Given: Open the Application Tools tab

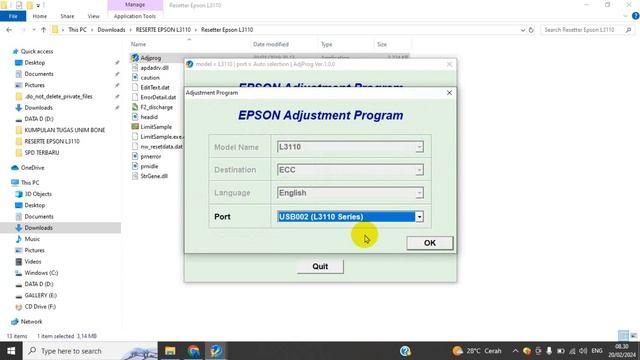Looking at the screenshot, I should (x=135, y=16).
